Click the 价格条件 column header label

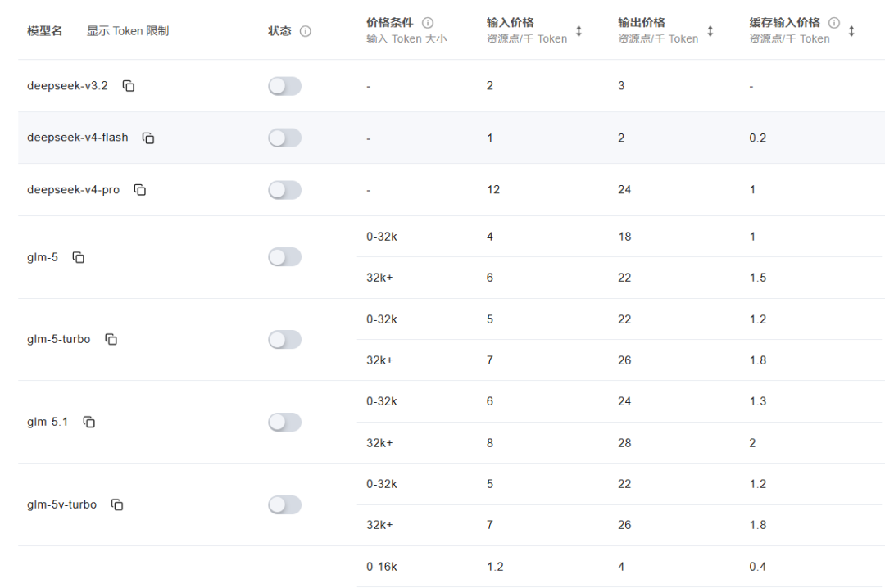[x=389, y=23]
